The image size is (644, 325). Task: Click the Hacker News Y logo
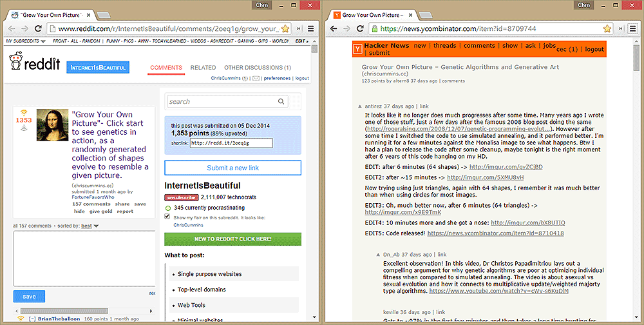[x=358, y=49]
